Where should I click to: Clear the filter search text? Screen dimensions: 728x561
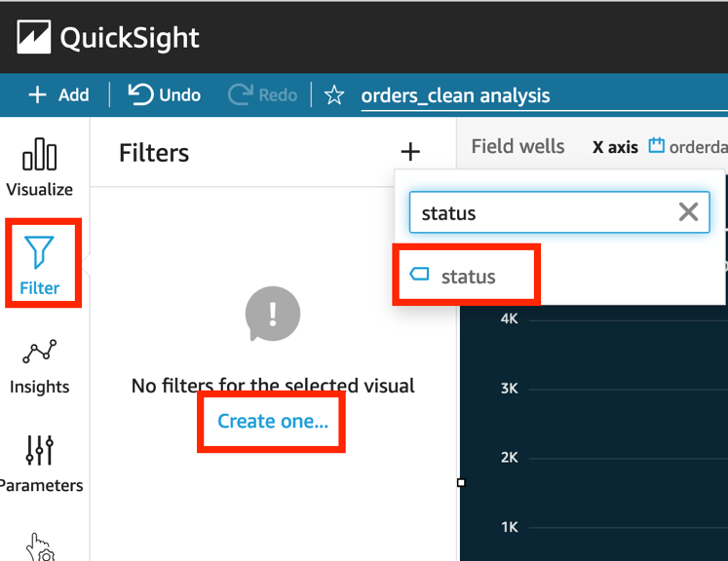pyautogui.click(x=688, y=212)
